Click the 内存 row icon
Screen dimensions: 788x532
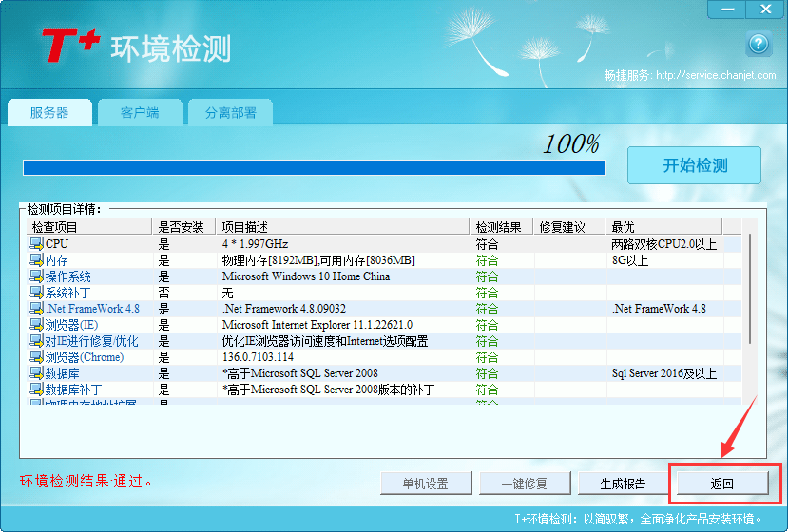click(x=36, y=259)
